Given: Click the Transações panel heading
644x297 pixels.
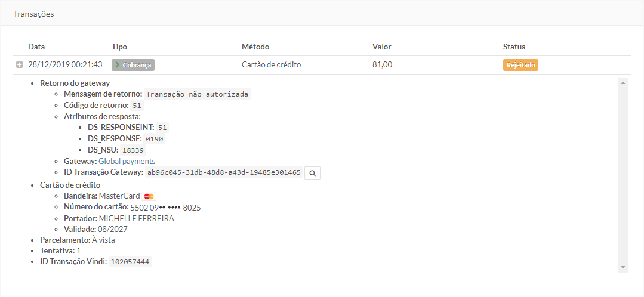Looking at the screenshot, I should click(33, 14).
